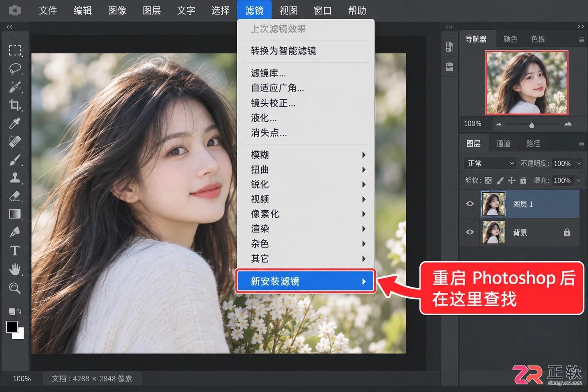Switch to the 路径 tab
Viewport: 588px width, 392px height.
click(x=533, y=144)
